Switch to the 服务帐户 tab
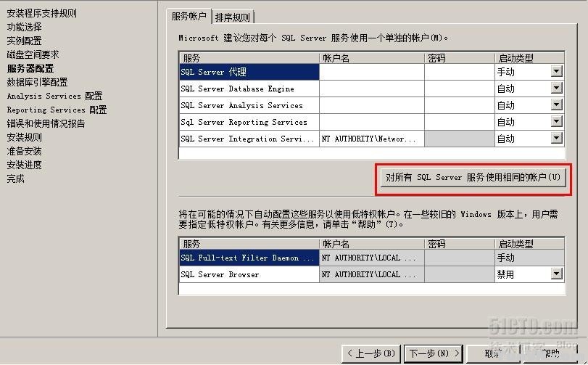 point(189,16)
